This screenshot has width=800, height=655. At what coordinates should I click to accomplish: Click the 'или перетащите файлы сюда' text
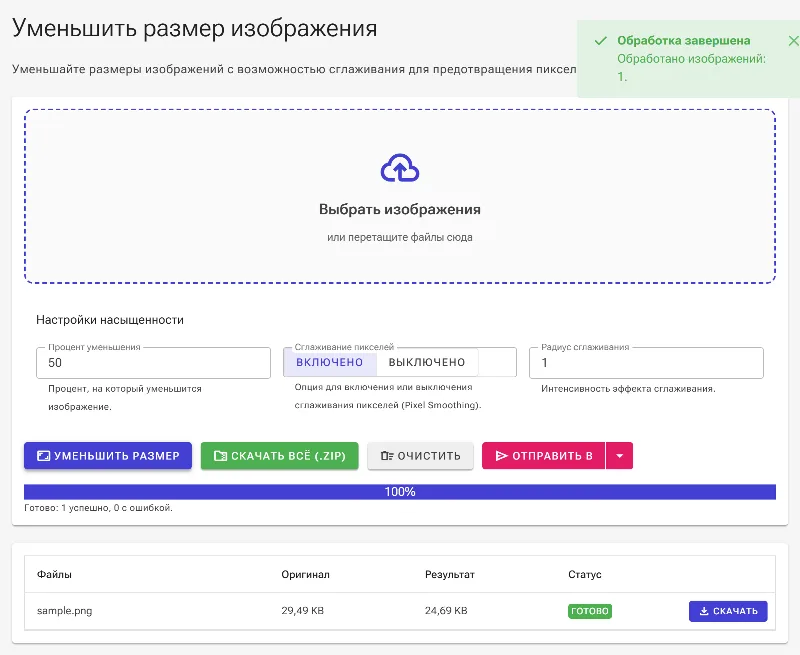400,237
